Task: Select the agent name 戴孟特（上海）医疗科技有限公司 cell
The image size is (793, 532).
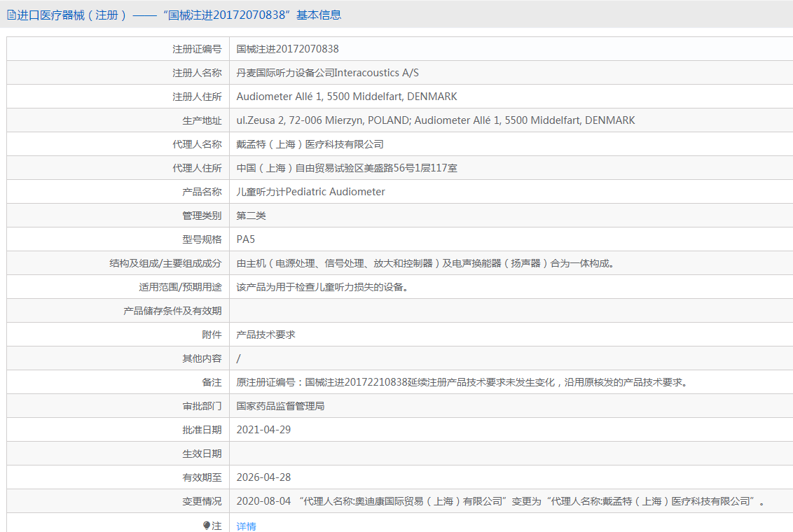Action: click(x=310, y=144)
